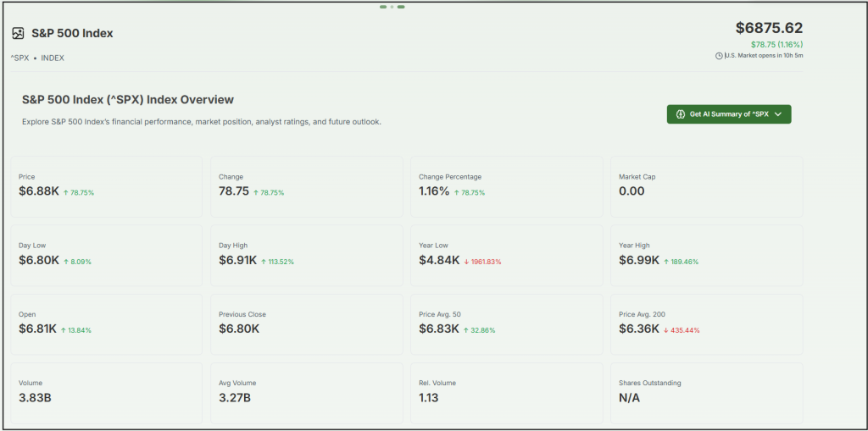Expand the chevron on Get AI Summary button
The width and height of the screenshot is (868, 431).
(778, 114)
